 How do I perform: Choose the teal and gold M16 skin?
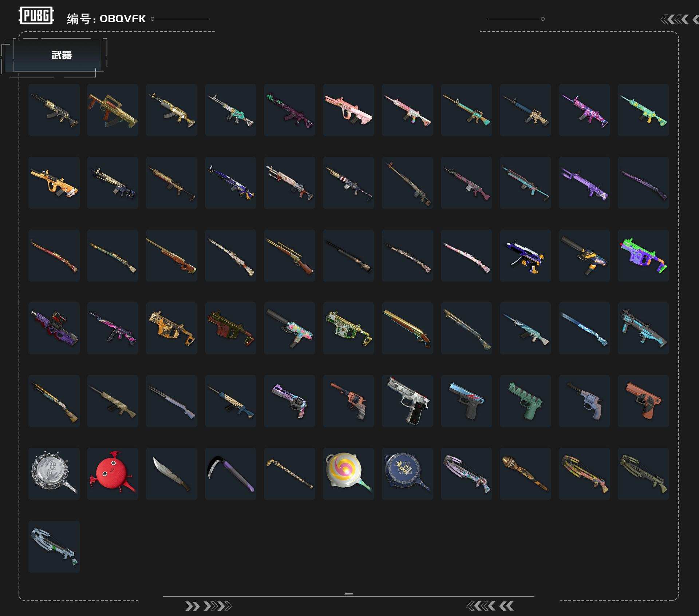[466, 110]
